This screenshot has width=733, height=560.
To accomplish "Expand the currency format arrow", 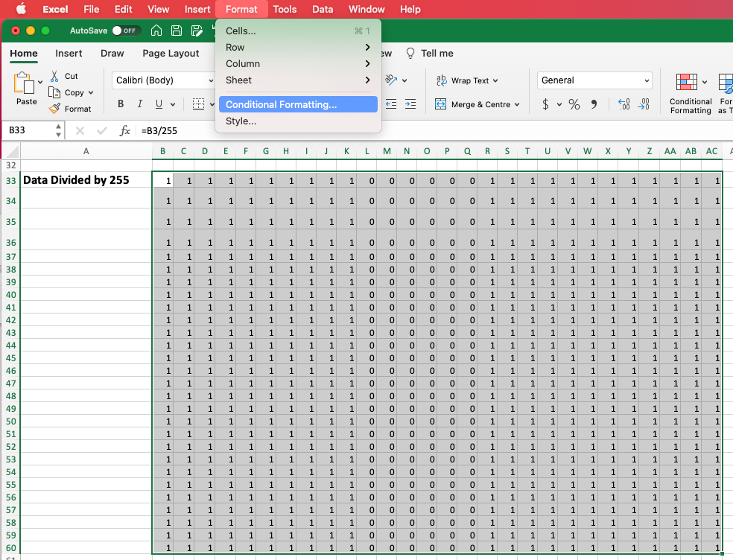I will coord(559,104).
